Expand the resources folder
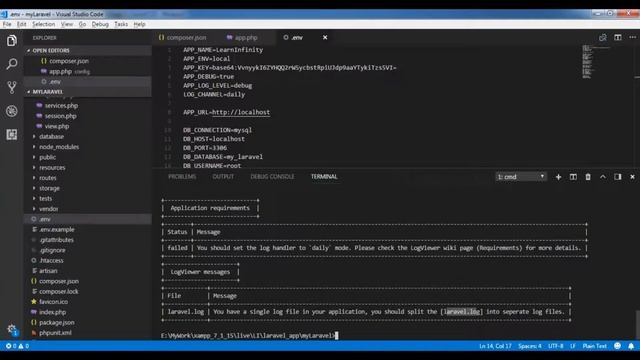Screen dimensions: 640x360 click(52, 168)
